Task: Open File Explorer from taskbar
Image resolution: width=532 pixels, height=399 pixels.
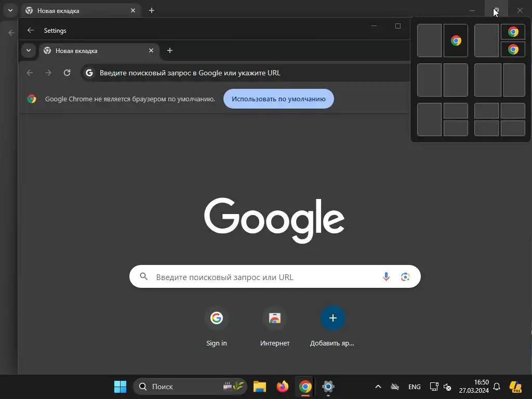Action: [x=260, y=387]
